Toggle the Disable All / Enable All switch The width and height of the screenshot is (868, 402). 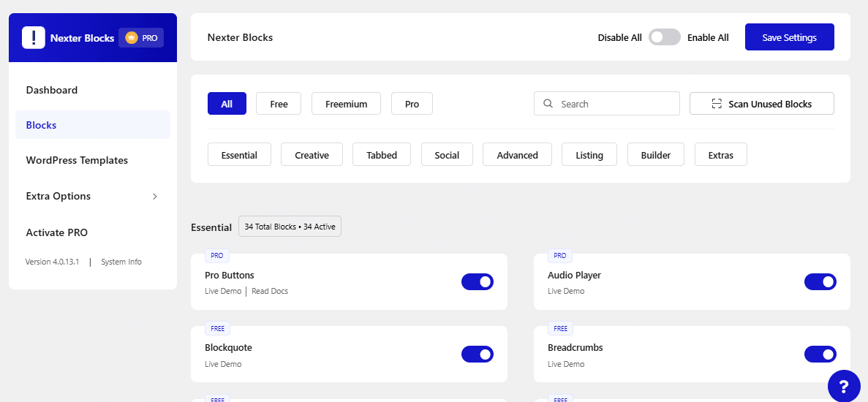tap(664, 37)
